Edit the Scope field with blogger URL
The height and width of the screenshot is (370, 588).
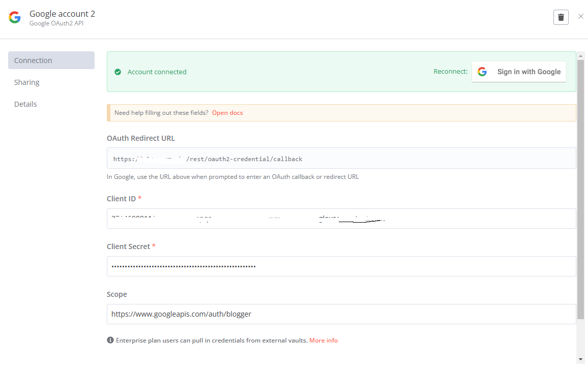(x=341, y=314)
